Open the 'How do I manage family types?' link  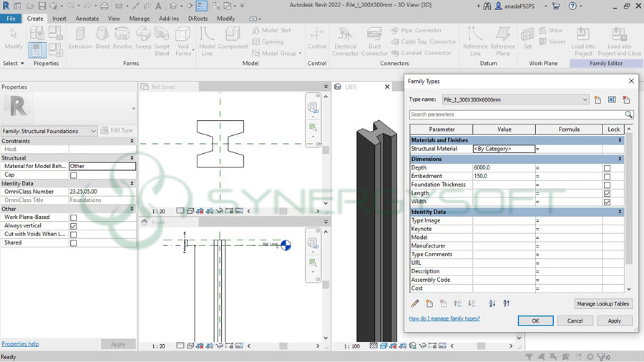coord(444,318)
